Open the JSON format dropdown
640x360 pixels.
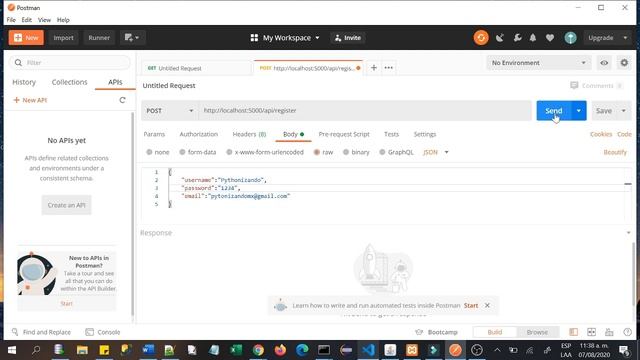pyautogui.click(x=436, y=152)
